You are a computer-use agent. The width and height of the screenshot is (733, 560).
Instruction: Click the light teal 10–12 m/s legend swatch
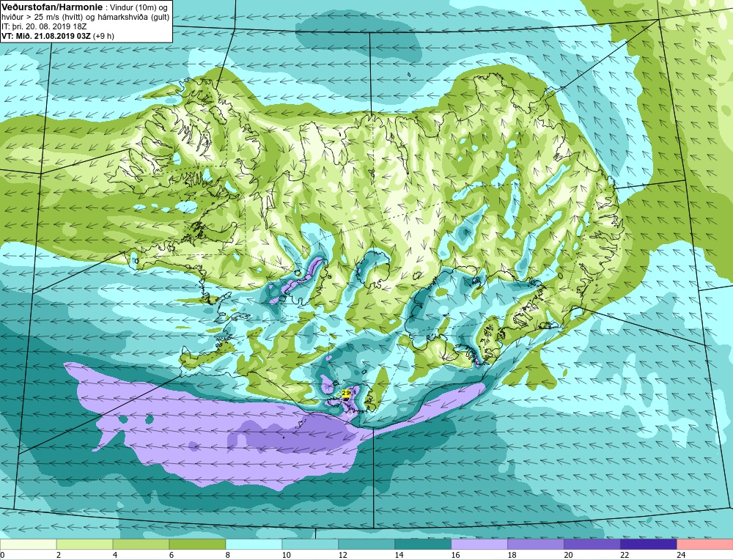point(310,545)
